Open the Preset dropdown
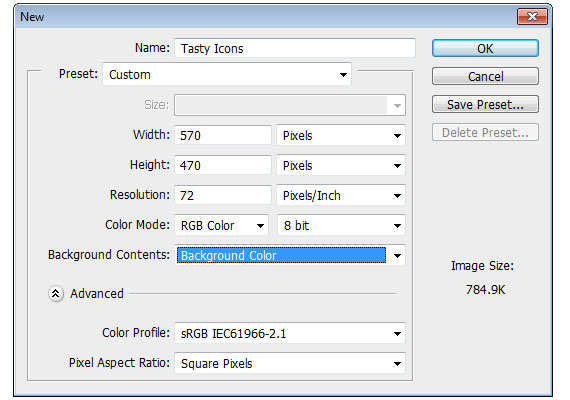Screen dimensions: 570x400 point(227,75)
